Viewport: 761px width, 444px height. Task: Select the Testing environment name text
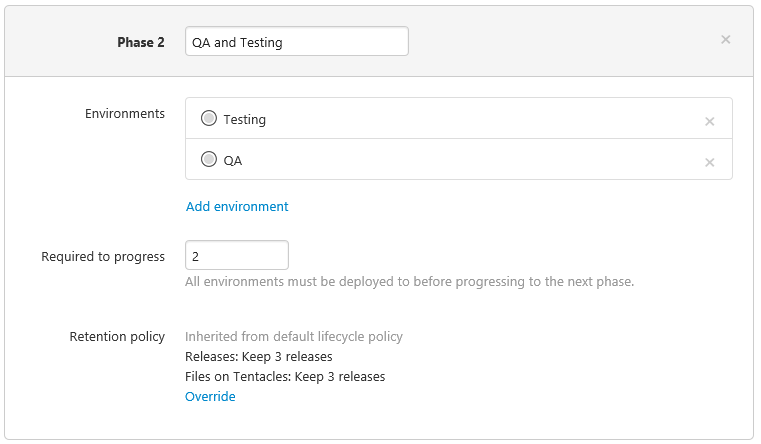click(x=245, y=119)
